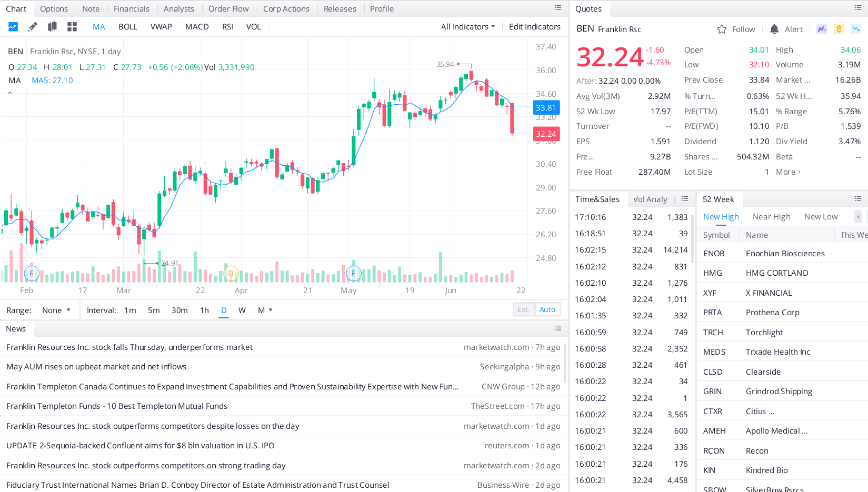The image size is (868, 492).
Task: Toggle the MACD indicator
Action: 197,27
